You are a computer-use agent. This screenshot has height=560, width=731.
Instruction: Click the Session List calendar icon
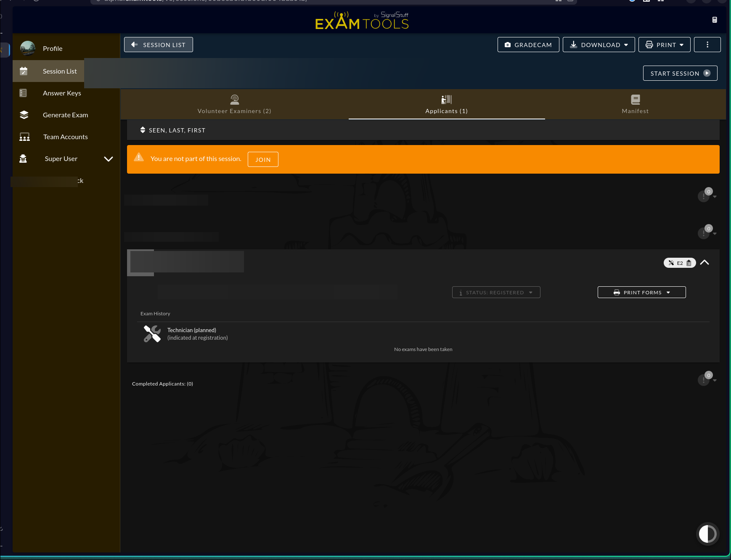[24, 71]
